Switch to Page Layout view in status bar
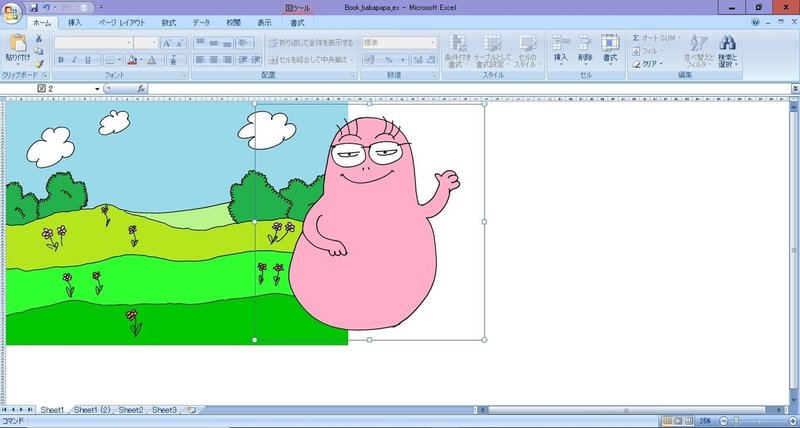This screenshot has width=800, height=428. pos(678,421)
